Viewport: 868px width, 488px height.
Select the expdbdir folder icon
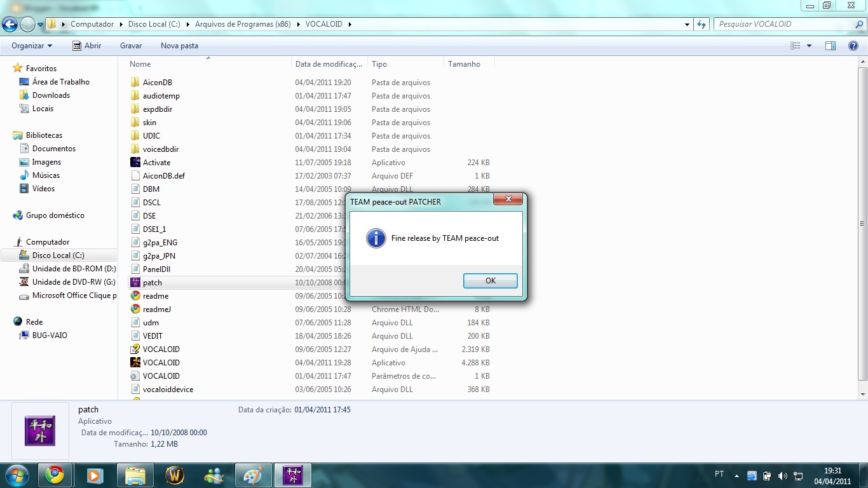(x=135, y=109)
